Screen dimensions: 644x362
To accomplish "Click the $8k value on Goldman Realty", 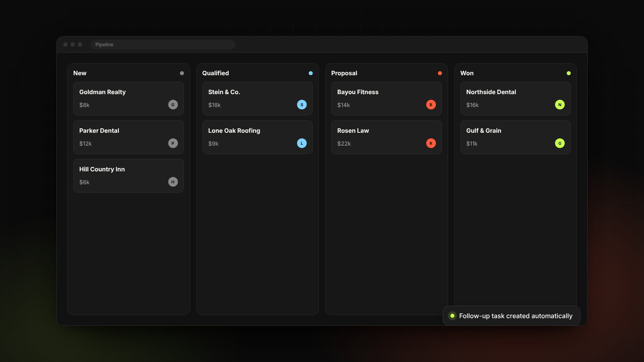I will tap(85, 105).
